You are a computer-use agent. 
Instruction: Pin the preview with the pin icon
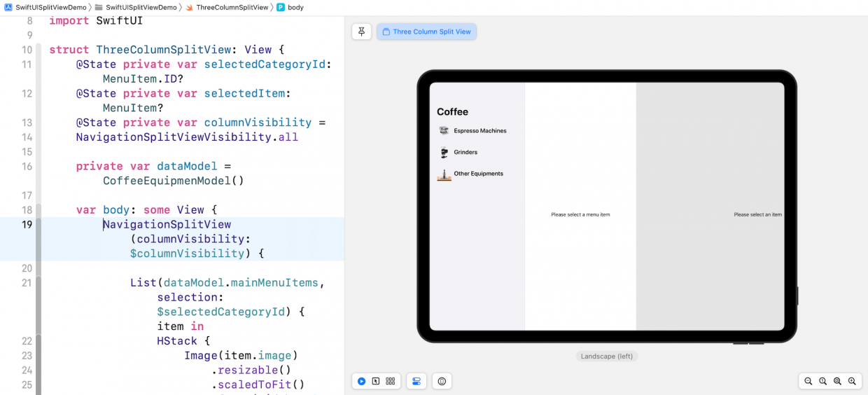(361, 32)
